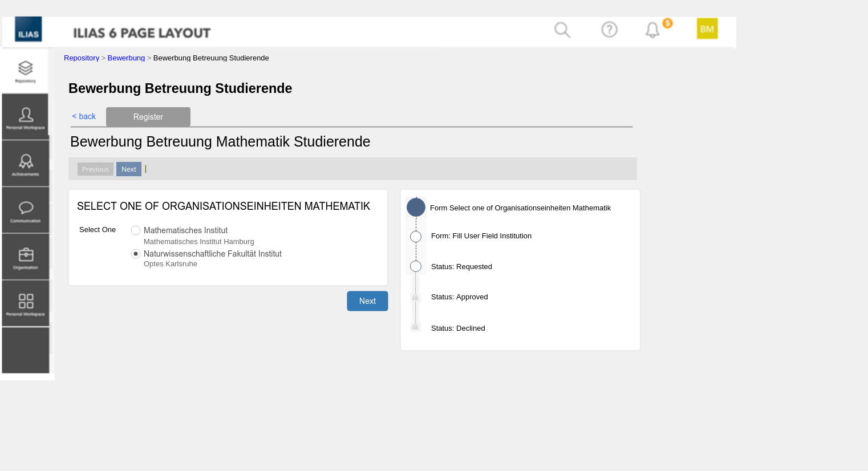Click the greyed Previous button
Screen dimensions: 868x471
(95, 169)
